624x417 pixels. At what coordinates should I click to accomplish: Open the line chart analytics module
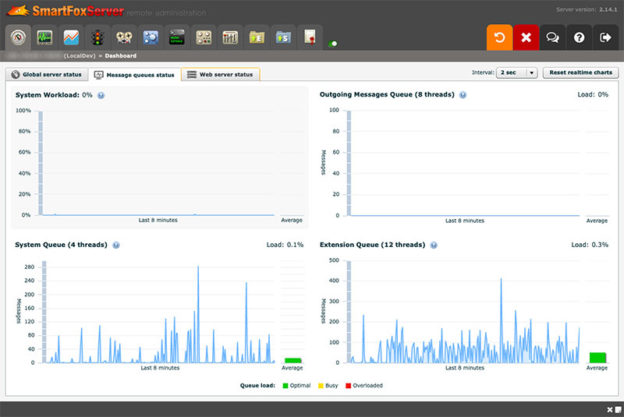[x=71, y=37]
